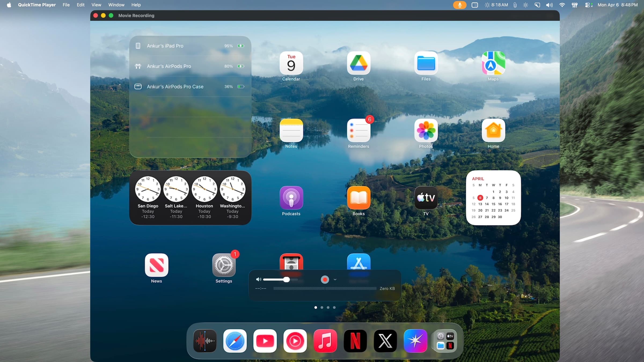This screenshot has width=644, height=362.
Task: Click the volume speaker icon in recorder
Action: tap(258, 279)
